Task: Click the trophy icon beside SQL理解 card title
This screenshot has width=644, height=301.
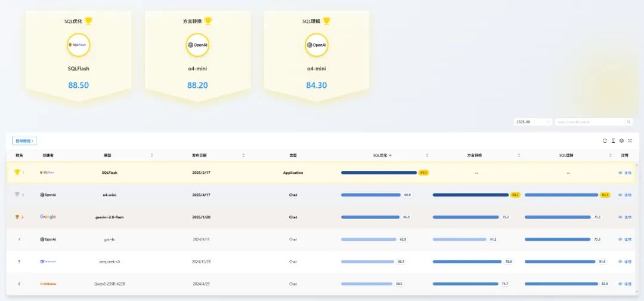Action: point(327,20)
